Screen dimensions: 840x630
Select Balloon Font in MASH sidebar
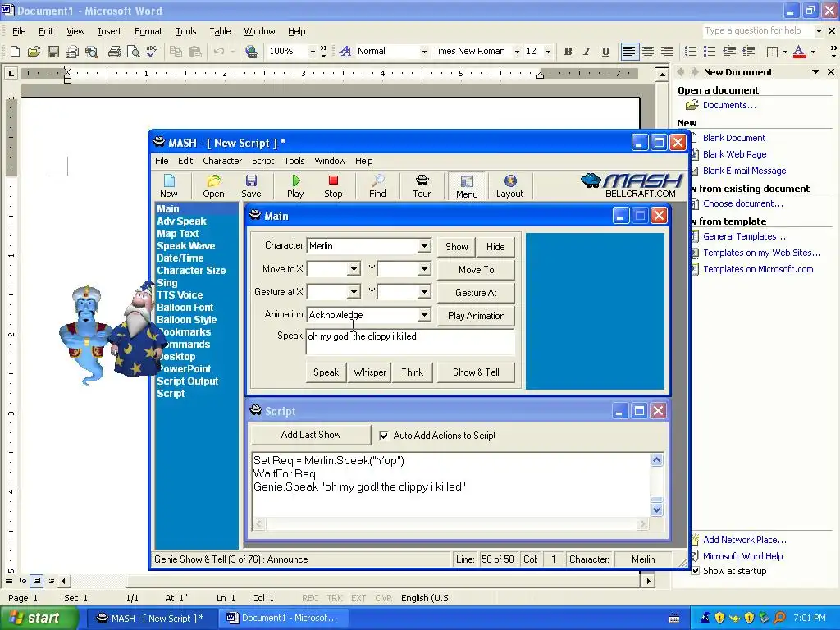[x=185, y=308]
